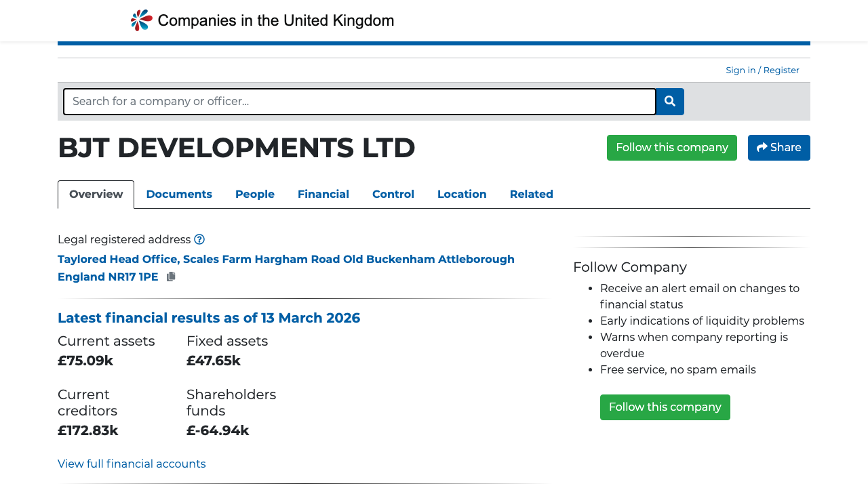Click the share arrow icon
868x488 pixels.
click(762, 147)
